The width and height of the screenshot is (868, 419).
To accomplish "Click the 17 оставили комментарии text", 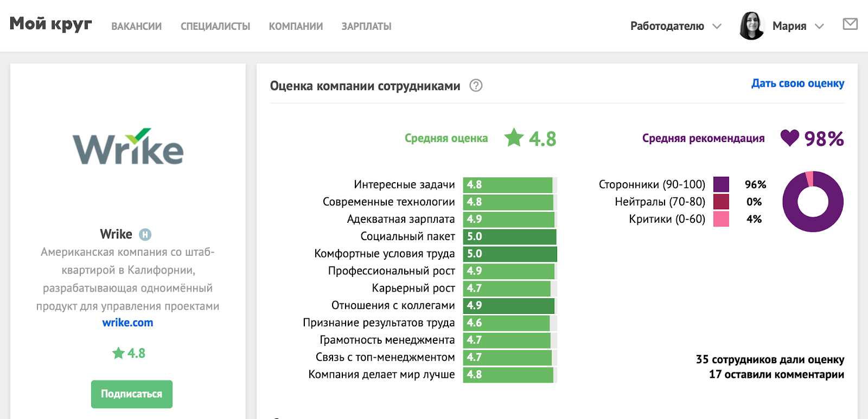I will pyautogui.click(x=777, y=375).
